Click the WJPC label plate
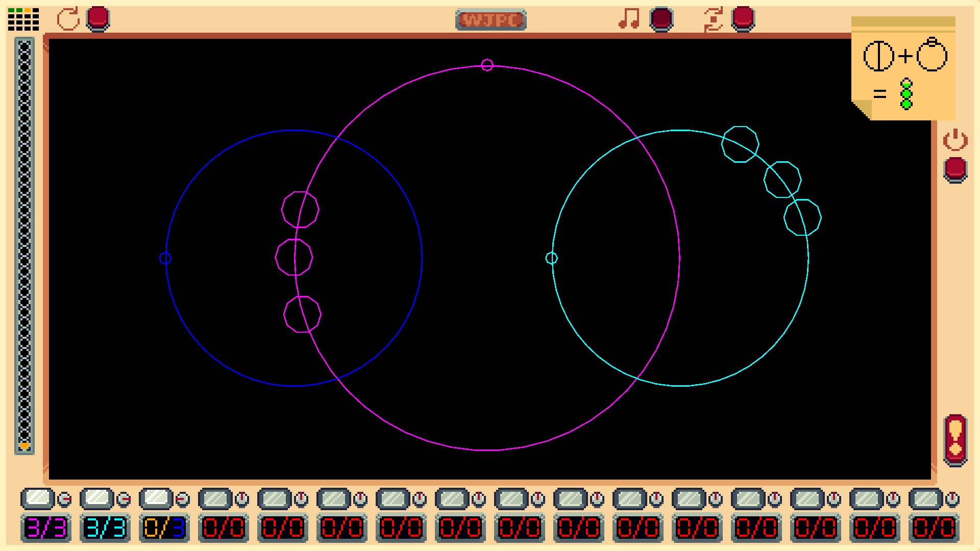Screen dimensions: 980x551 pos(491,20)
